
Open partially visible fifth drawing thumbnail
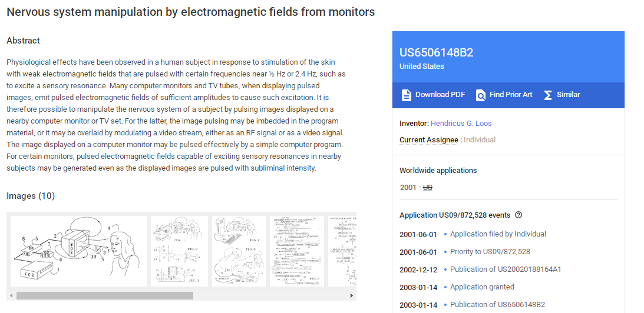[342, 251]
